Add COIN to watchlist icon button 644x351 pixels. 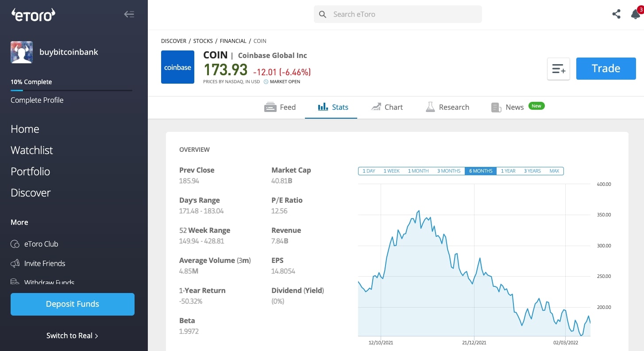tap(559, 69)
